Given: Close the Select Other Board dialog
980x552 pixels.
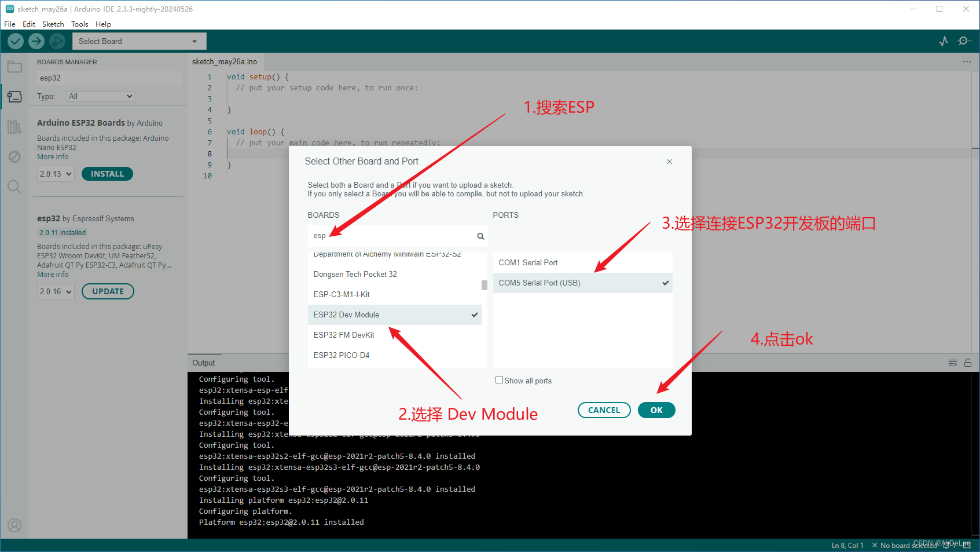Looking at the screenshot, I should (x=669, y=162).
